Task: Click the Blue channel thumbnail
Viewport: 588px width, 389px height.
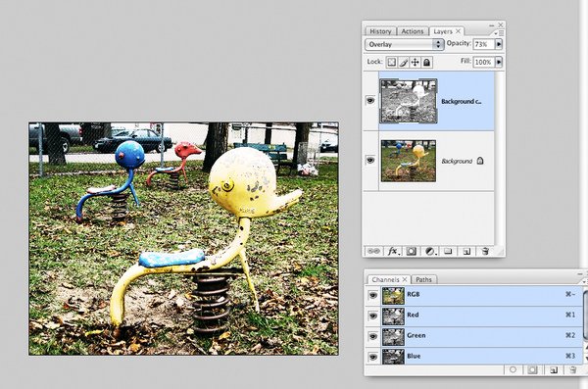Action: pos(393,357)
